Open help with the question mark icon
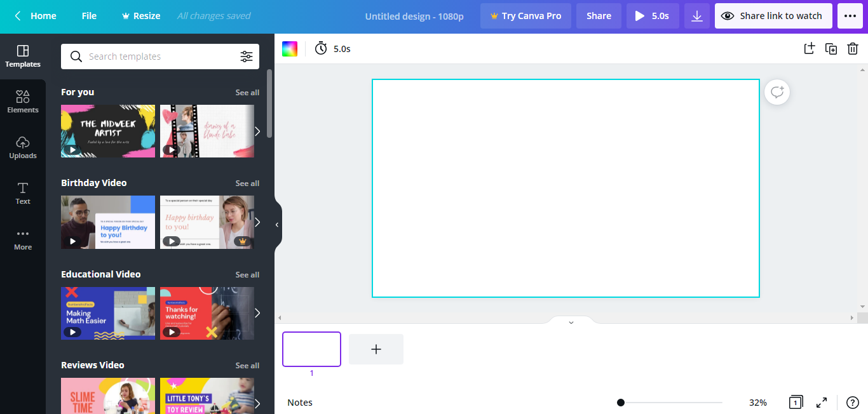This screenshot has height=414, width=868. (x=852, y=402)
